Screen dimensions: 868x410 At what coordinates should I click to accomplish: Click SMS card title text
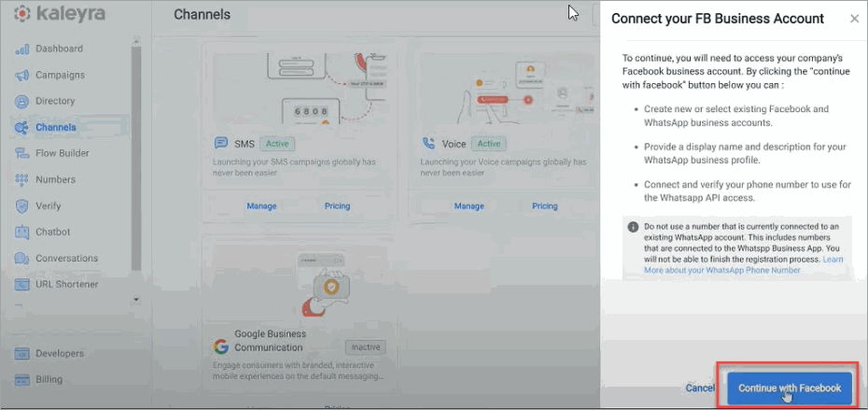pyautogui.click(x=245, y=144)
